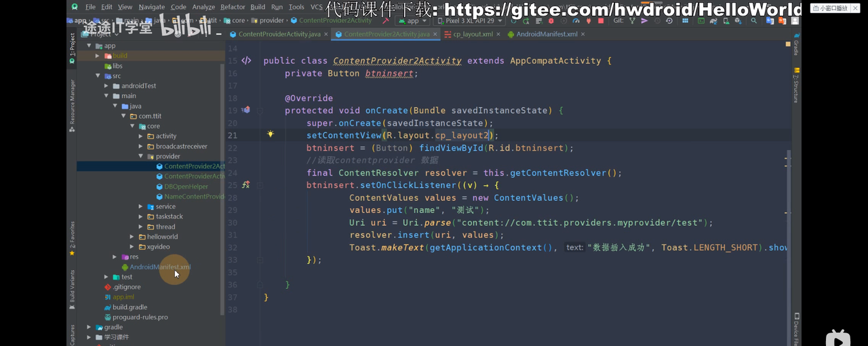Open the Tools menu

pyautogui.click(x=296, y=7)
